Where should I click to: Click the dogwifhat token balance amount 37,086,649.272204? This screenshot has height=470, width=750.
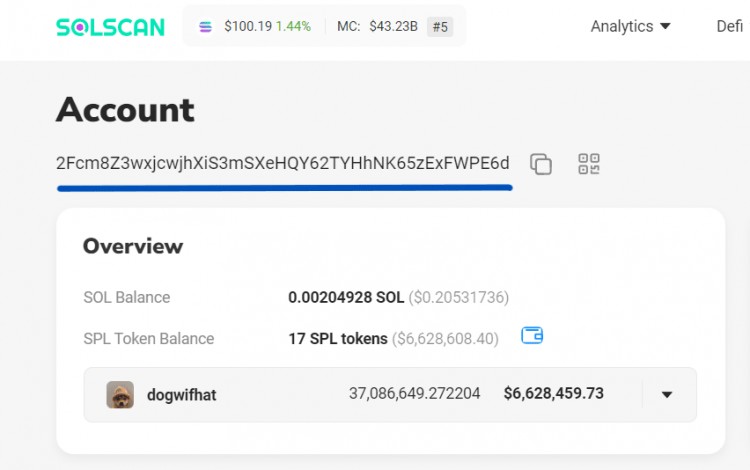pyautogui.click(x=414, y=394)
